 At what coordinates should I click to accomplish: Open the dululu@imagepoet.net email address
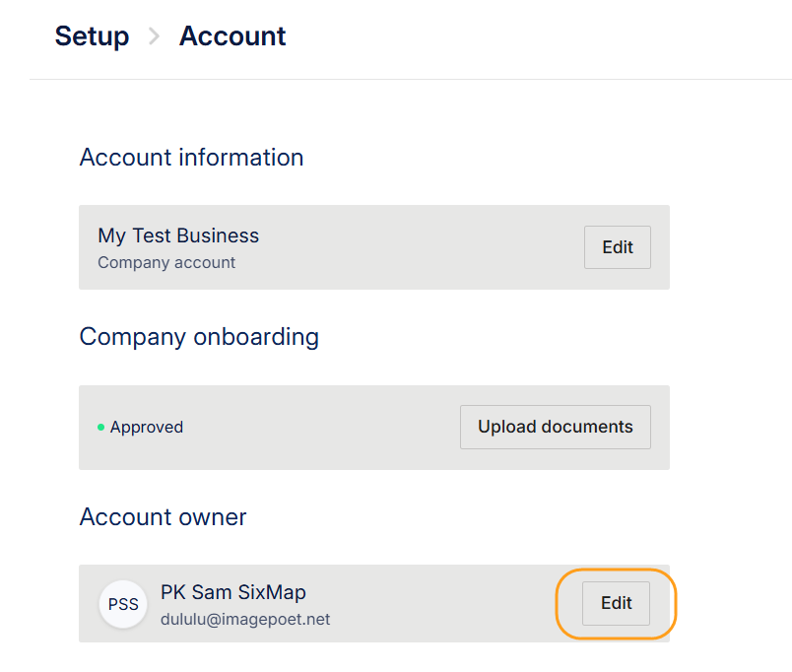(x=245, y=620)
